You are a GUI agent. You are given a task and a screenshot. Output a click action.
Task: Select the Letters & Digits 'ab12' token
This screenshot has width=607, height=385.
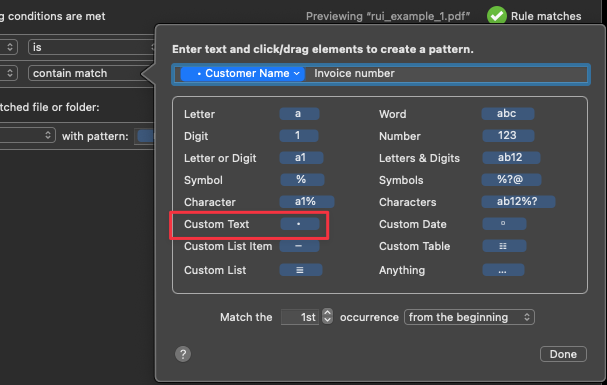(x=511, y=158)
